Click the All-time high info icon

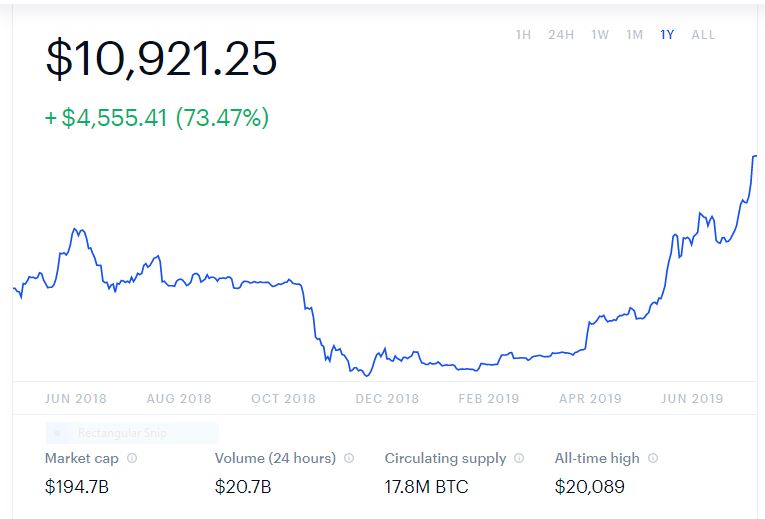point(653,459)
